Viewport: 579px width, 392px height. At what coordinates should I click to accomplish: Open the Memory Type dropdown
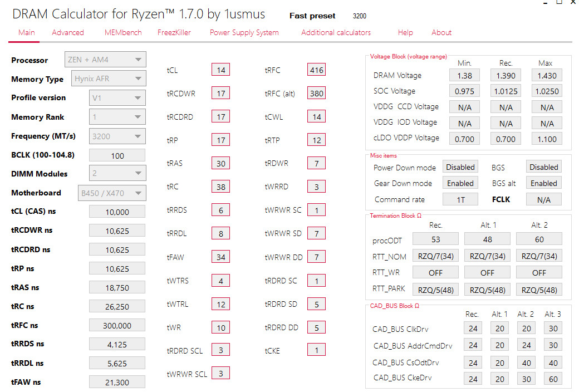point(109,79)
